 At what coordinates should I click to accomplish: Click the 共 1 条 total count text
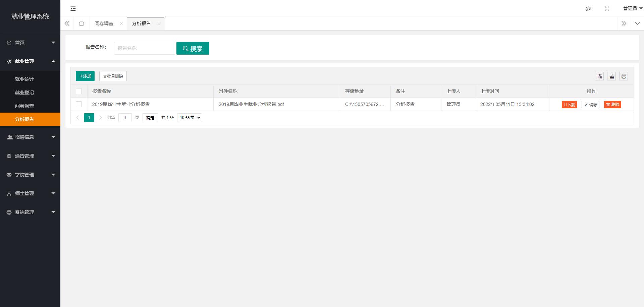point(167,118)
